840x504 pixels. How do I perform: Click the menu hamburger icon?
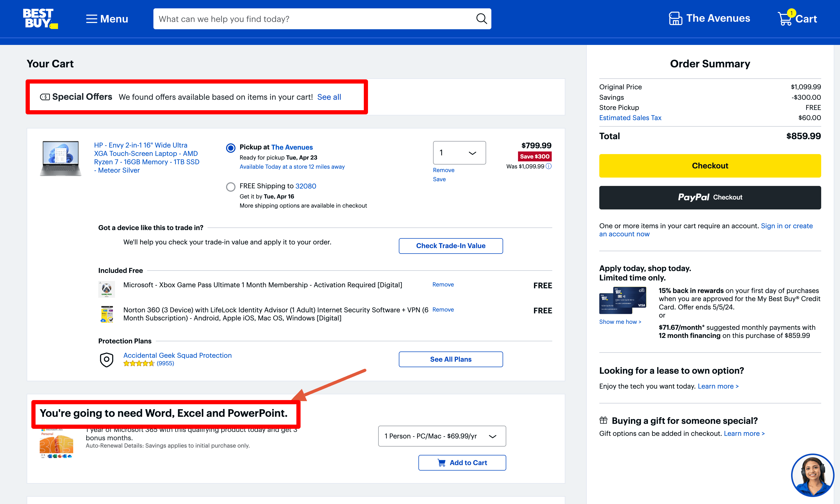(93, 19)
